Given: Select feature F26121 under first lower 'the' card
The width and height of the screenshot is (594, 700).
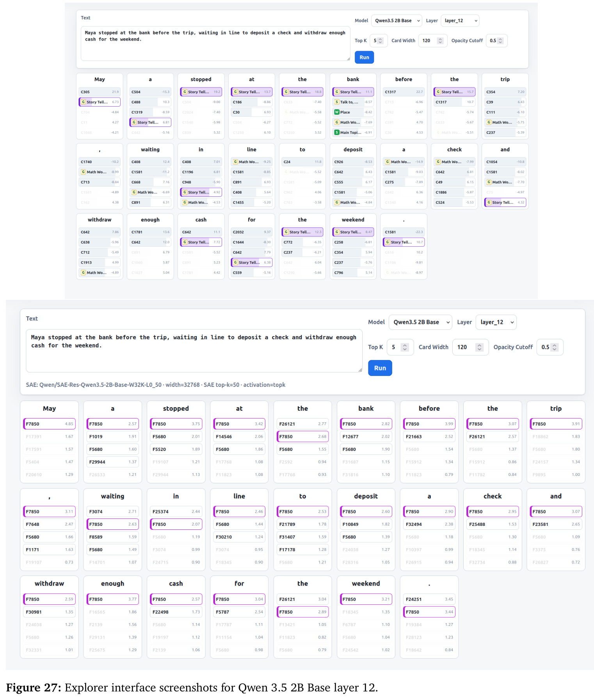Looking at the screenshot, I should point(302,424).
